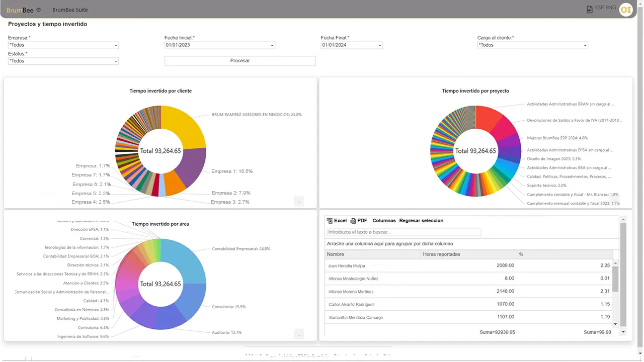Click label BRUM RAMIREZ ASESORES EN NEGOCIOS: 23.8%
644x362 pixels.
(x=257, y=115)
